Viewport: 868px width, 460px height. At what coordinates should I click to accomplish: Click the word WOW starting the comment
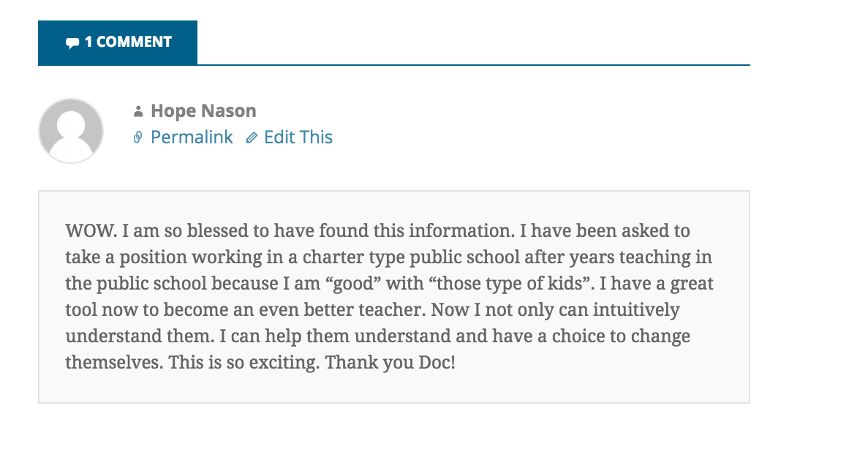click(88, 230)
